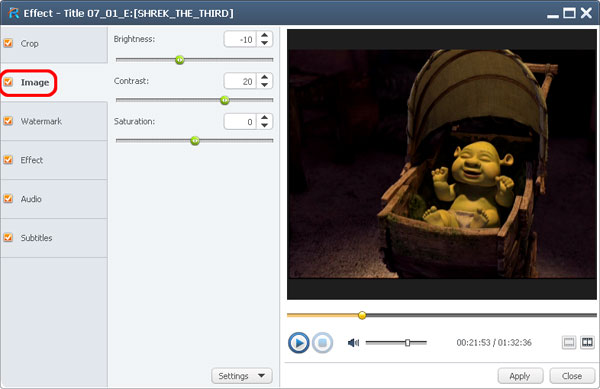Decrease Contrast with down arrow

pyautogui.click(x=264, y=85)
